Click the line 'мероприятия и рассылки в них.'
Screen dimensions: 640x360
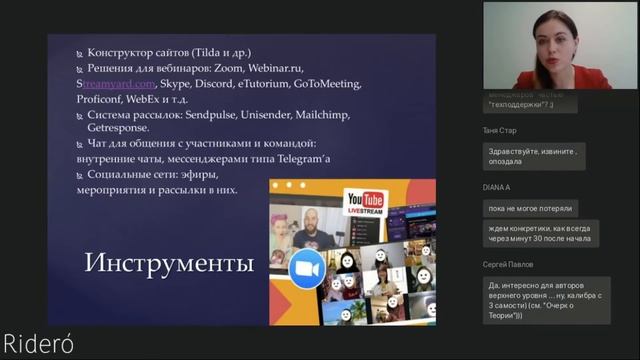(157, 191)
